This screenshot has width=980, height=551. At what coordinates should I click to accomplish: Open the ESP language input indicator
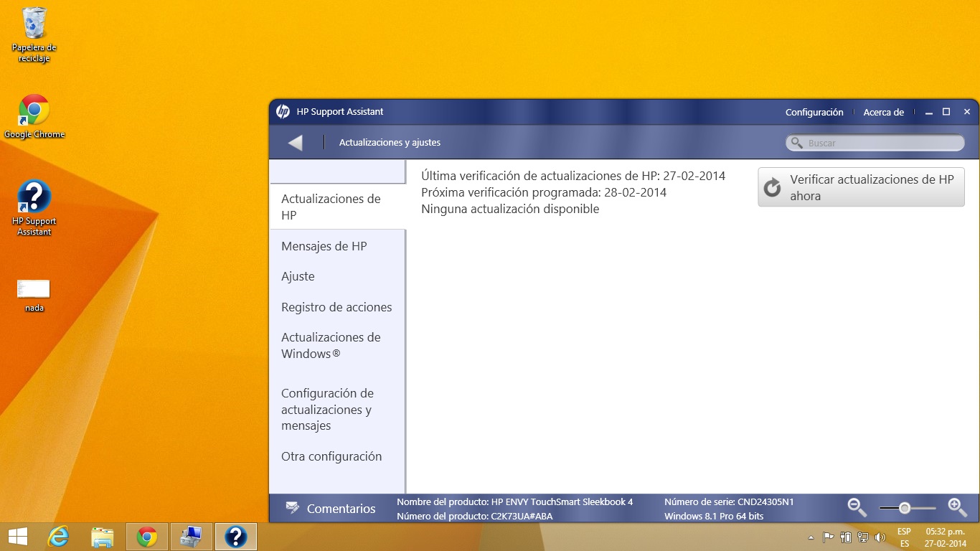pos(905,537)
